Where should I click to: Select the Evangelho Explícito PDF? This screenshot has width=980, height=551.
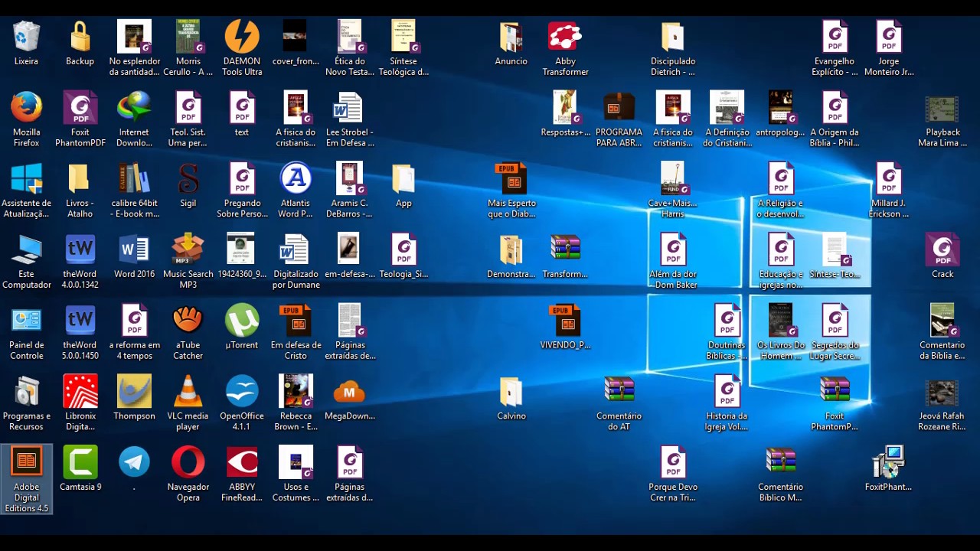coord(835,37)
